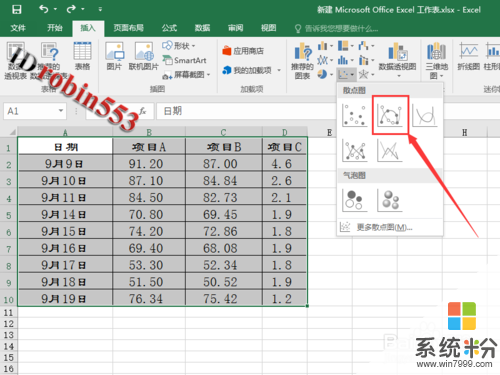The width and height of the screenshot is (500, 375).
Task: Click the SmartArt button
Action: 184,60
